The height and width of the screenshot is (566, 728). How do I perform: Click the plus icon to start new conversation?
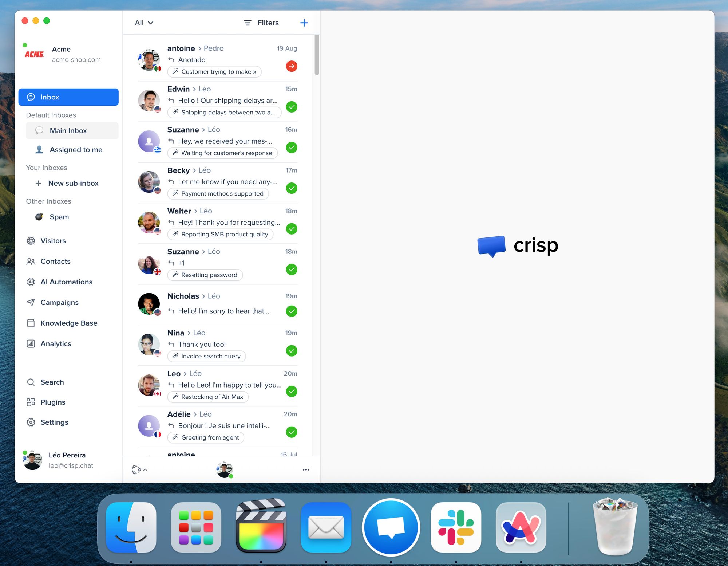[x=304, y=23]
